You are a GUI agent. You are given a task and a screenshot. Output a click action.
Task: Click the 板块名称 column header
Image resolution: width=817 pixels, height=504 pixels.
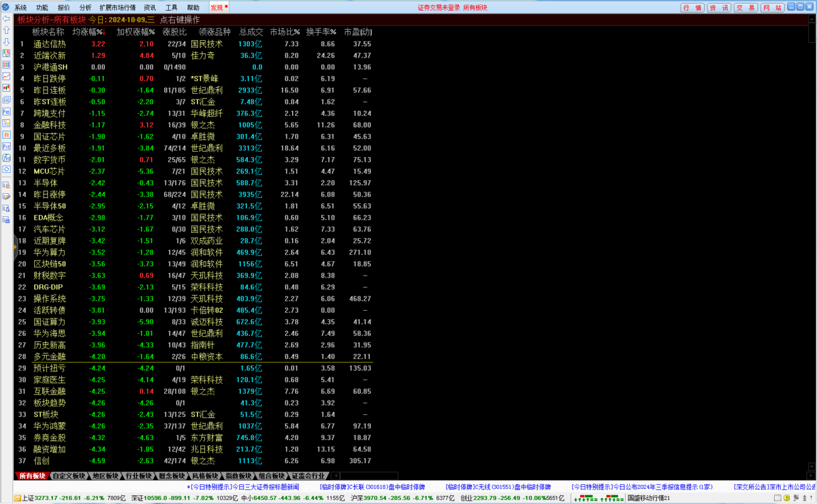pyautogui.click(x=48, y=32)
